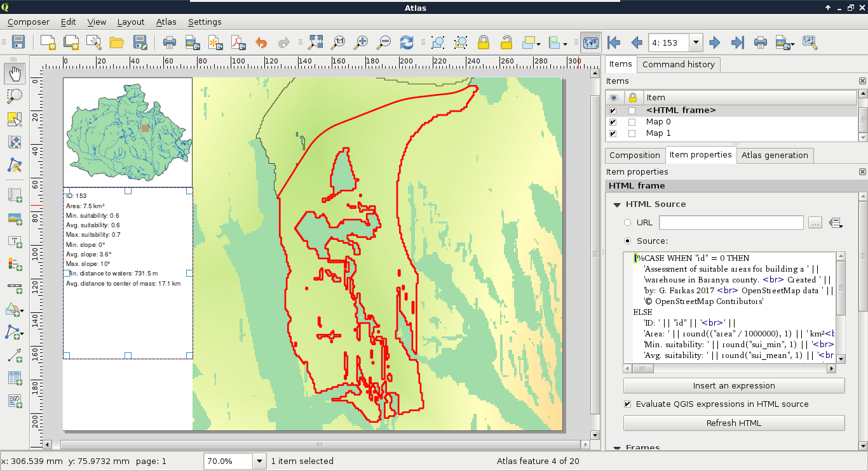Screen dimensions: 868x471
Task: Go to next atlas feature arrow
Action: point(714,43)
